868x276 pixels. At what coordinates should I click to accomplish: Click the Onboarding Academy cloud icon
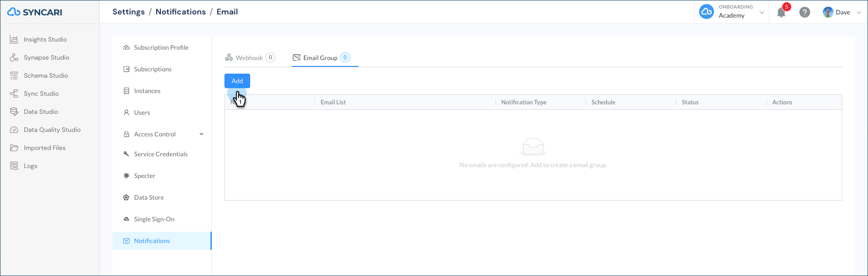point(706,12)
